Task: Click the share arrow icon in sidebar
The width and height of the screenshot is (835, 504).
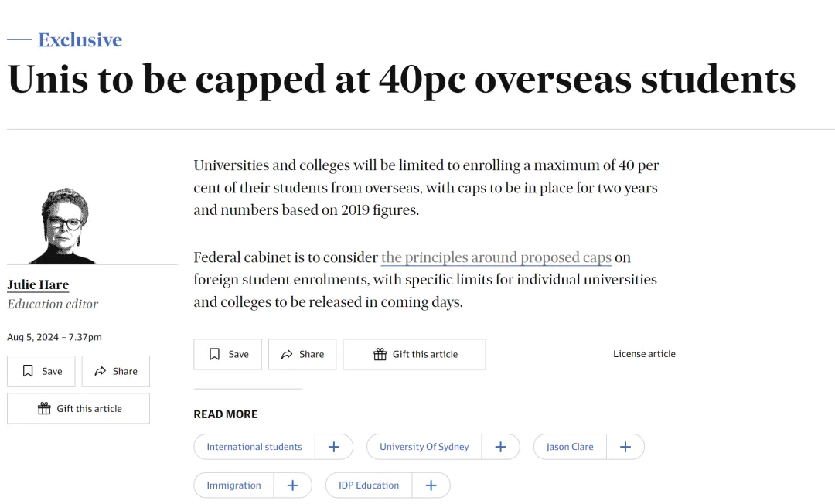Action: point(100,371)
